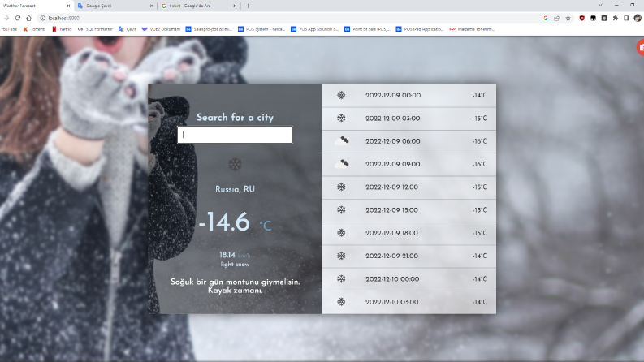
Task: Click the 2022-12-09 18:00 forecast text
Action: tap(391, 233)
